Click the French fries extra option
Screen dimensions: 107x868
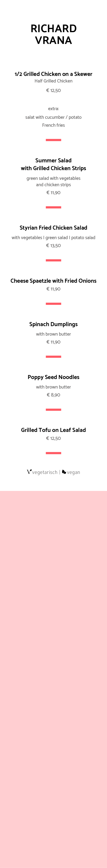coord(53,125)
